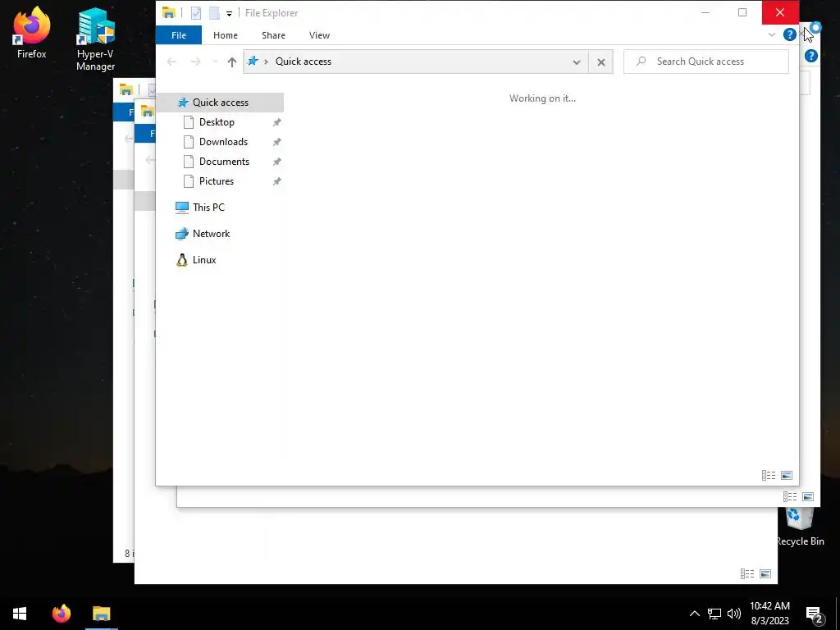Open Desktop in the navigation pane
The width and height of the screenshot is (840, 630).
pyautogui.click(x=217, y=122)
